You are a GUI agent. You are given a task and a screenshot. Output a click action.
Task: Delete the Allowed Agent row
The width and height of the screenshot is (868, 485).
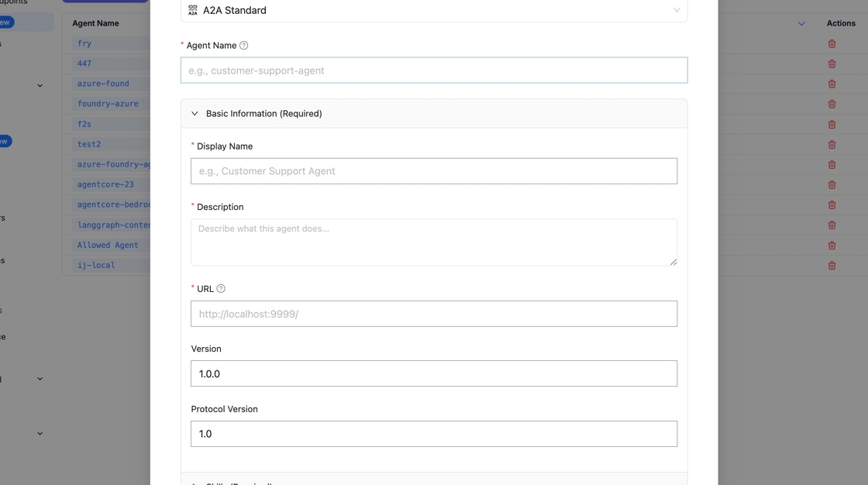pyautogui.click(x=832, y=246)
